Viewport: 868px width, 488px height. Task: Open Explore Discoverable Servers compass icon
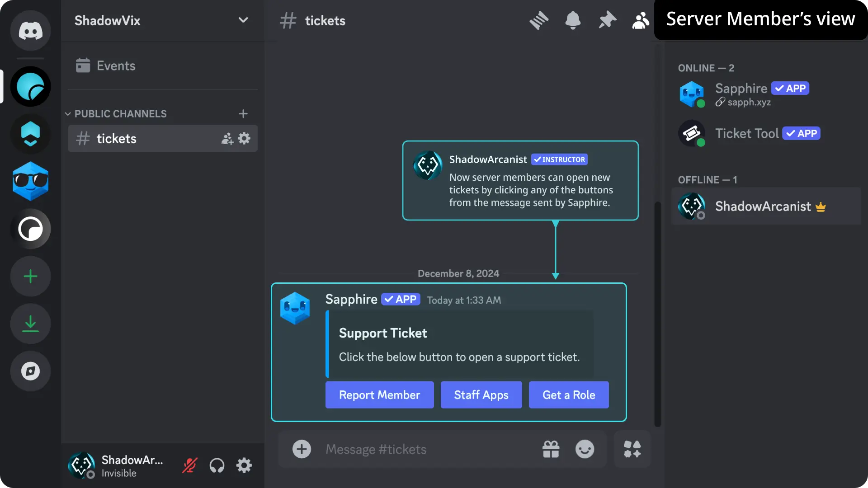click(x=30, y=371)
